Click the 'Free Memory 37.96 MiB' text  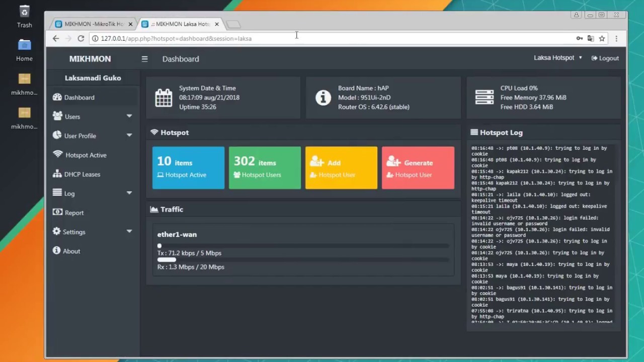point(533,98)
